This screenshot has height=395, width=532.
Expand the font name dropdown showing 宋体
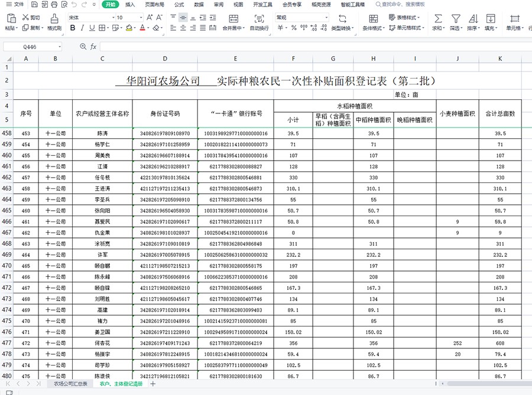pyautogui.click(x=113, y=18)
